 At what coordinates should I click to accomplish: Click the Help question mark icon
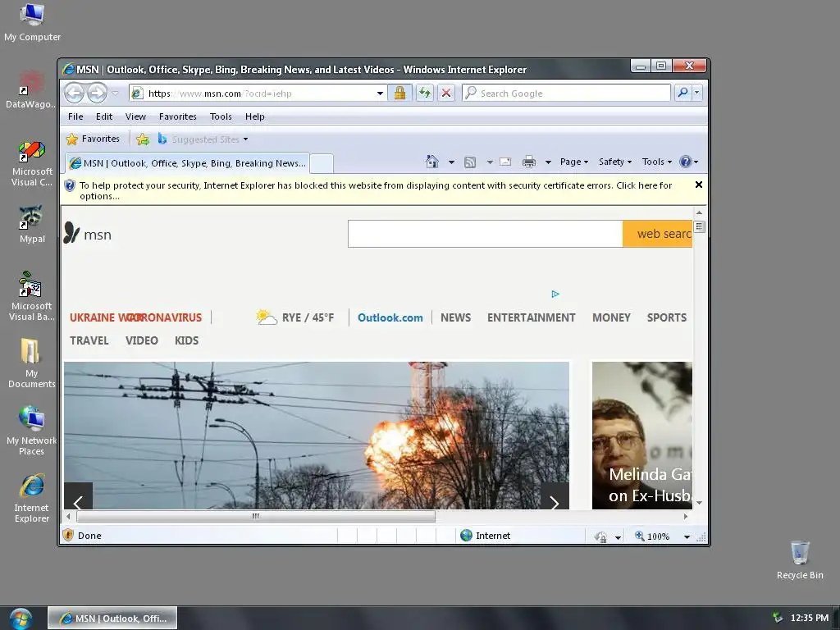pyautogui.click(x=685, y=162)
